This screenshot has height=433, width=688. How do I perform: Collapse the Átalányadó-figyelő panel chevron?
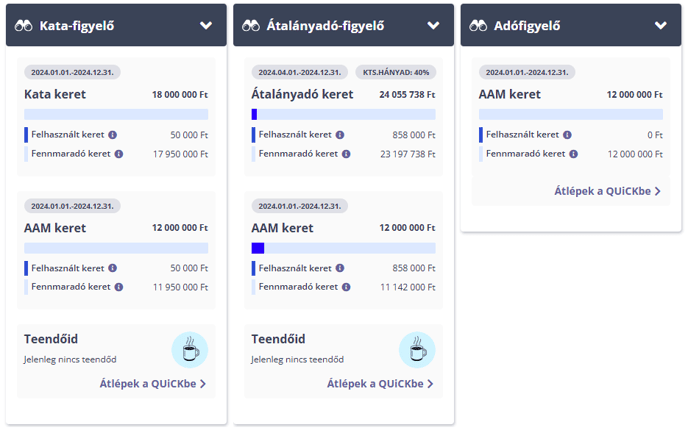coord(433,25)
